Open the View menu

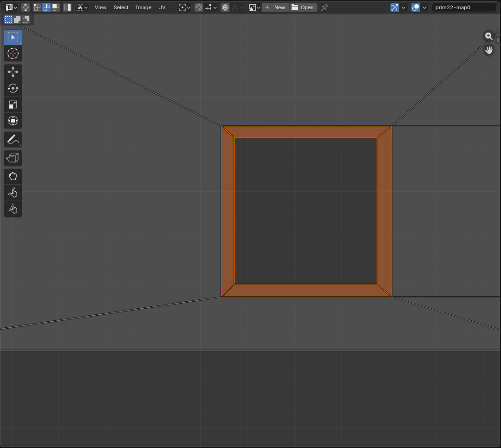[x=101, y=7]
